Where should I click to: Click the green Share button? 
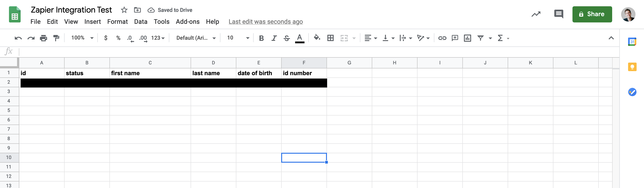[x=592, y=14]
